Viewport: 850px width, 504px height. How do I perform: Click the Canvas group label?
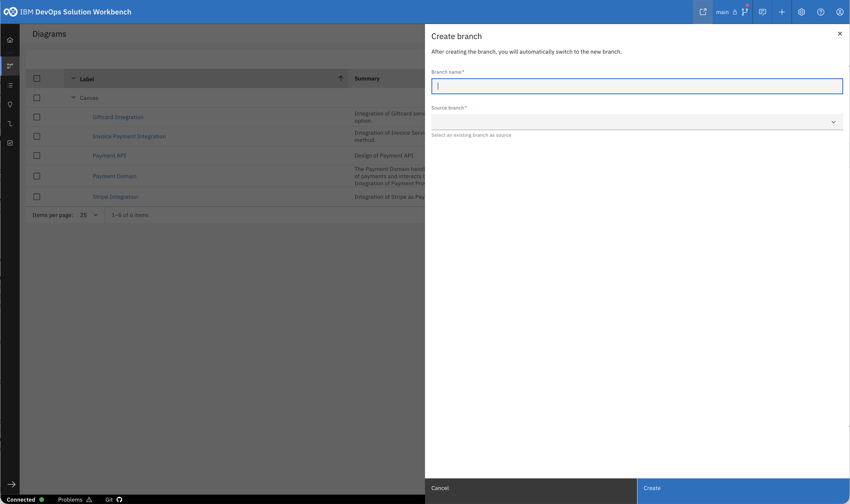pyautogui.click(x=89, y=98)
